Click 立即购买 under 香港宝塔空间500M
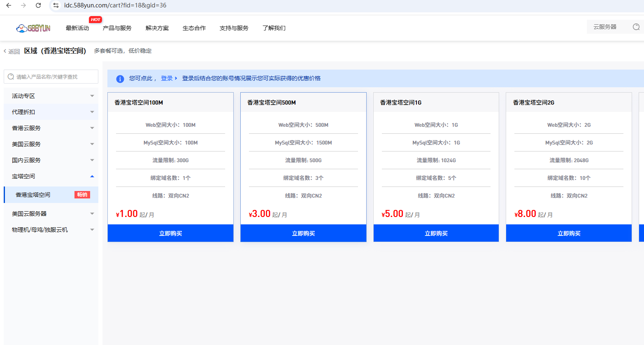The image size is (644, 345). click(x=303, y=233)
